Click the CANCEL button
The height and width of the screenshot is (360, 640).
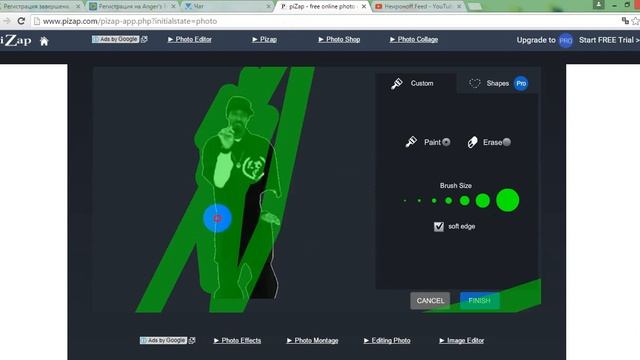pyautogui.click(x=430, y=301)
